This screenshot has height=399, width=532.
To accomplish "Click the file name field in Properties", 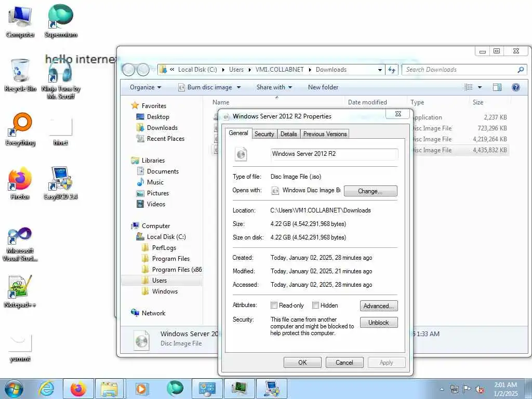I will (334, 154).
